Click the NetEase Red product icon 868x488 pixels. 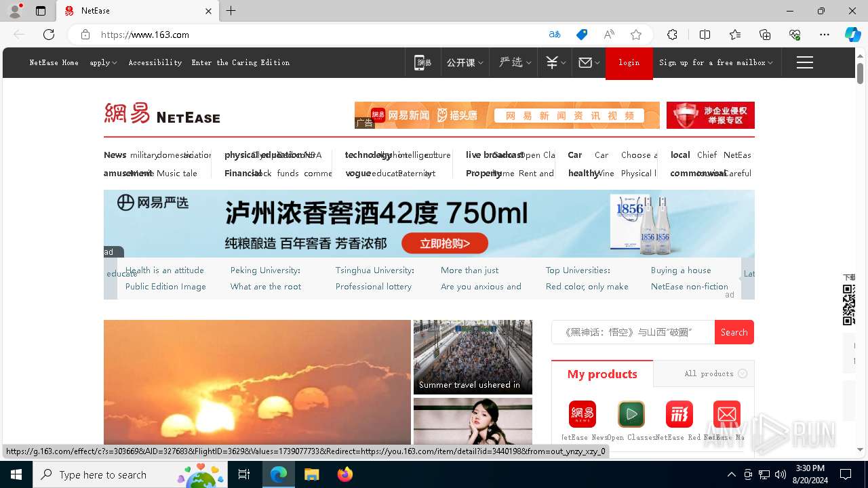coord(679,414)
